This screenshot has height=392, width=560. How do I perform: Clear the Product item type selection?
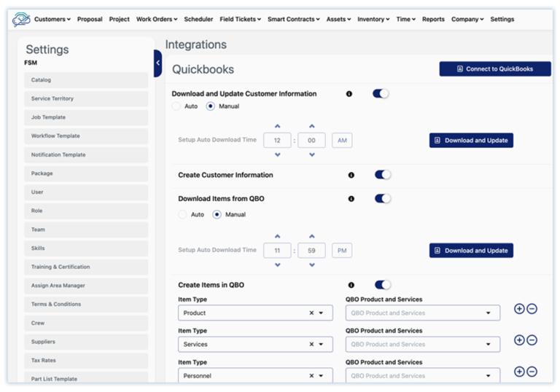[311, 313]
